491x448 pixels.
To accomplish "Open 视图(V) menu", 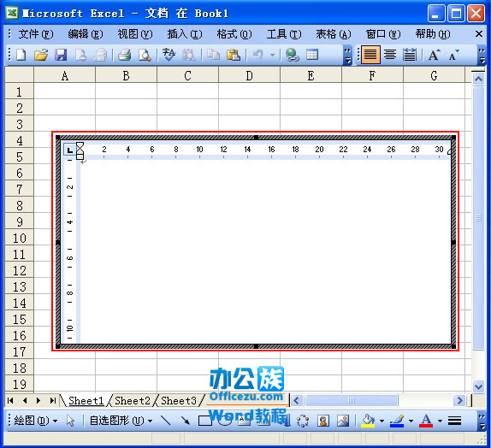I will coord(135,34).
